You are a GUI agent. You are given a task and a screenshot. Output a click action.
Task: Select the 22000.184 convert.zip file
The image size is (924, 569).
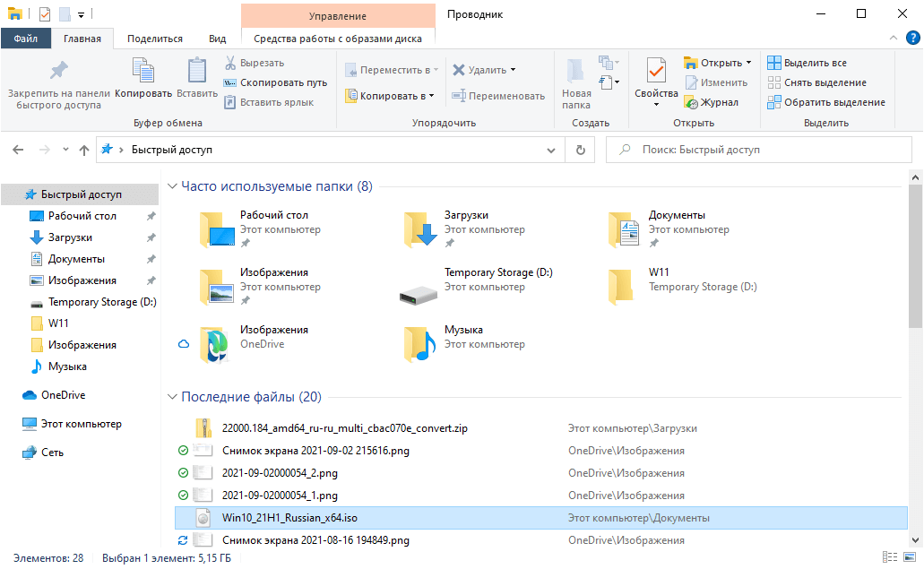[541, 428]
